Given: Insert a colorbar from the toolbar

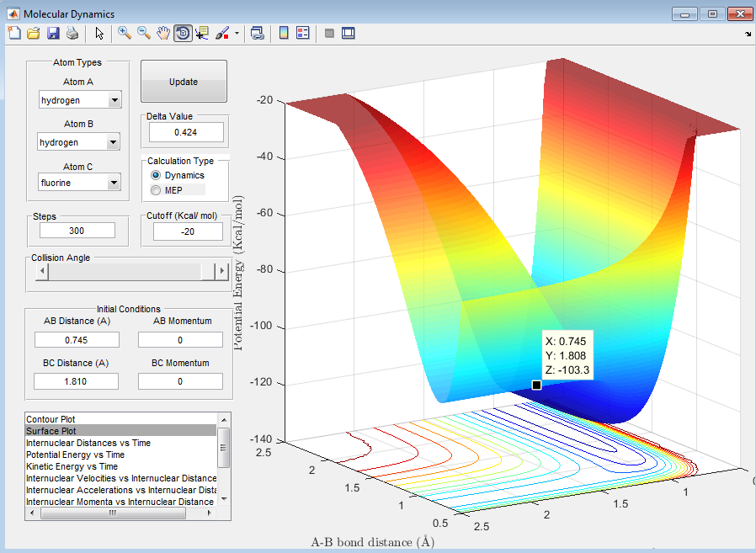Looking at the screenshot, I should (x=284, y=33).
